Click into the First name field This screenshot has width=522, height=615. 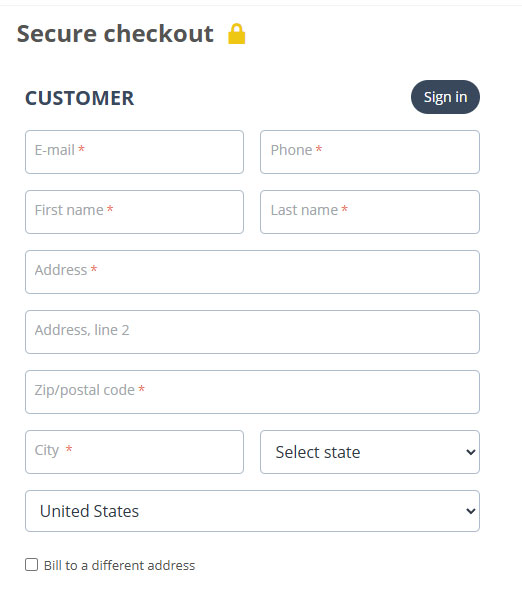click(x=135, y=212)
